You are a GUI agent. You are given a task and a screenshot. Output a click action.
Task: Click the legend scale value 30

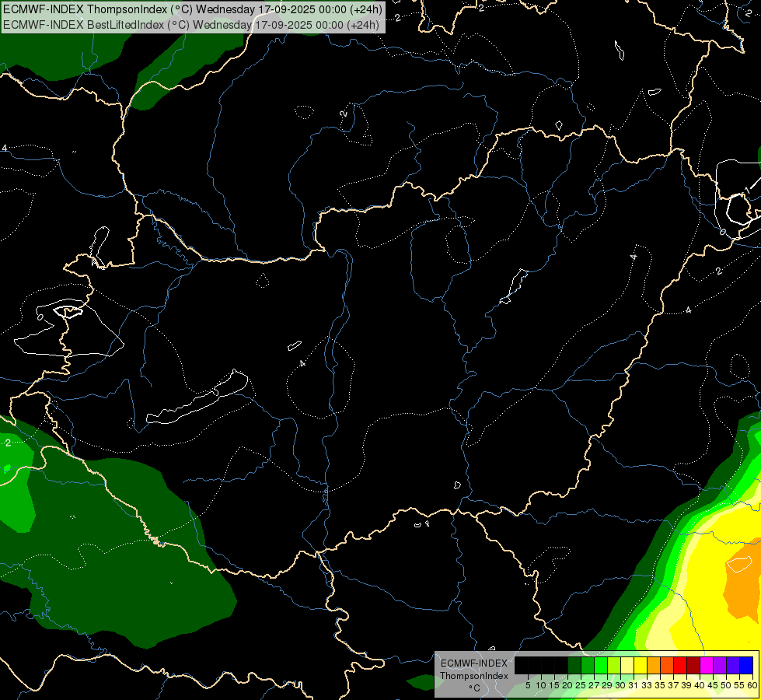click(x=620, y=685)
